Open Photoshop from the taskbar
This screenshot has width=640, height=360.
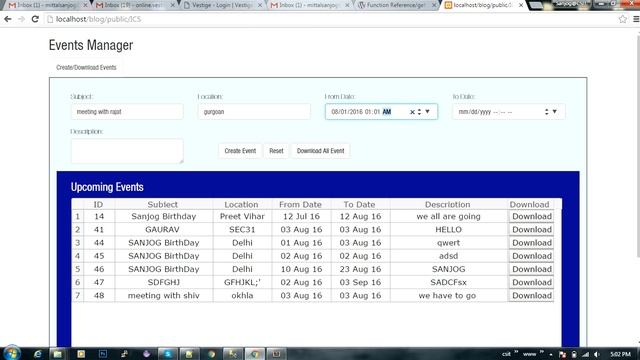pos(103,354)
